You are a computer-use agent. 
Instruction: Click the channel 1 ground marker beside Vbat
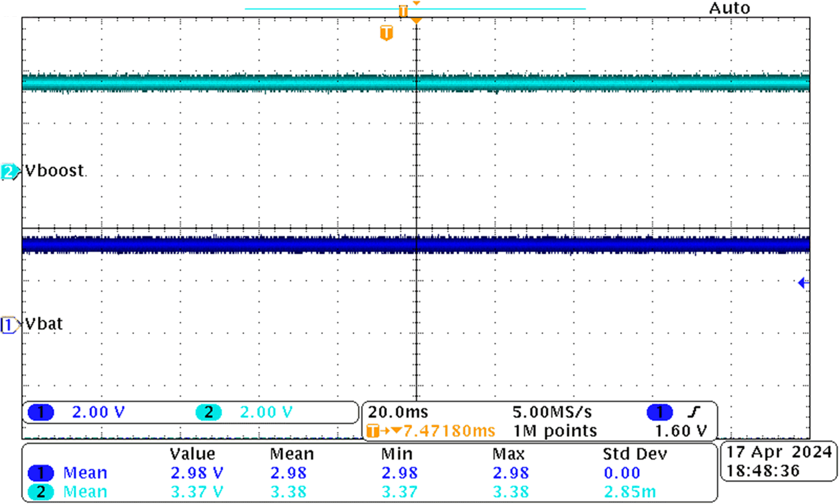[9, 325]
